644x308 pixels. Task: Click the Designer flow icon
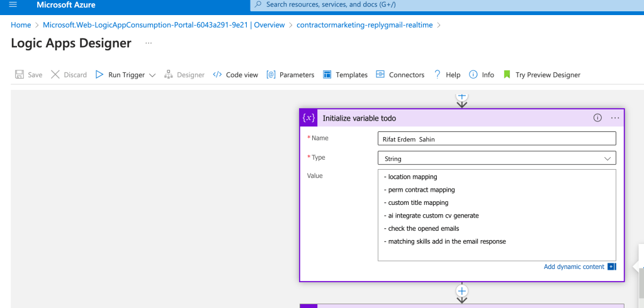point(168,75)
